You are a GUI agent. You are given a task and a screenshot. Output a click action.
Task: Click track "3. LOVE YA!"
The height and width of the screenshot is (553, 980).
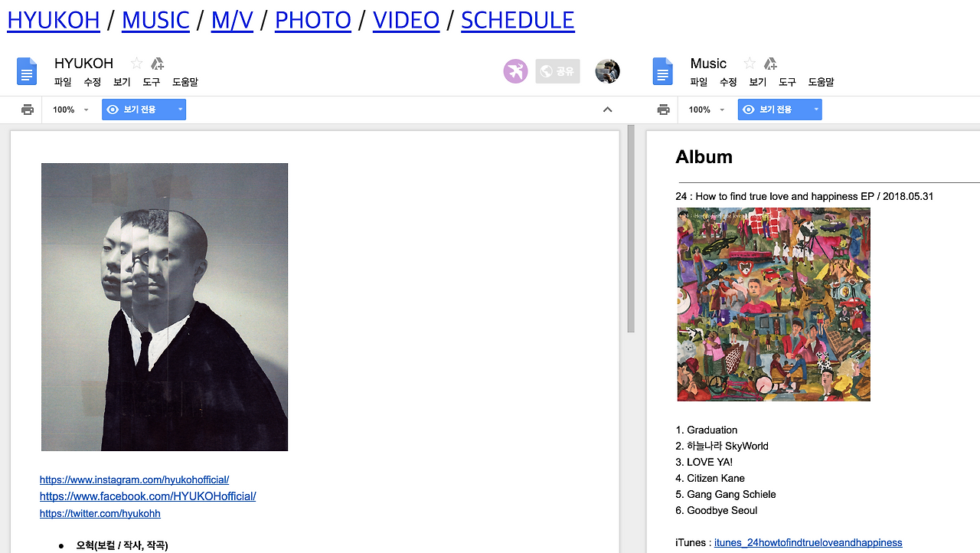point(704,463)
